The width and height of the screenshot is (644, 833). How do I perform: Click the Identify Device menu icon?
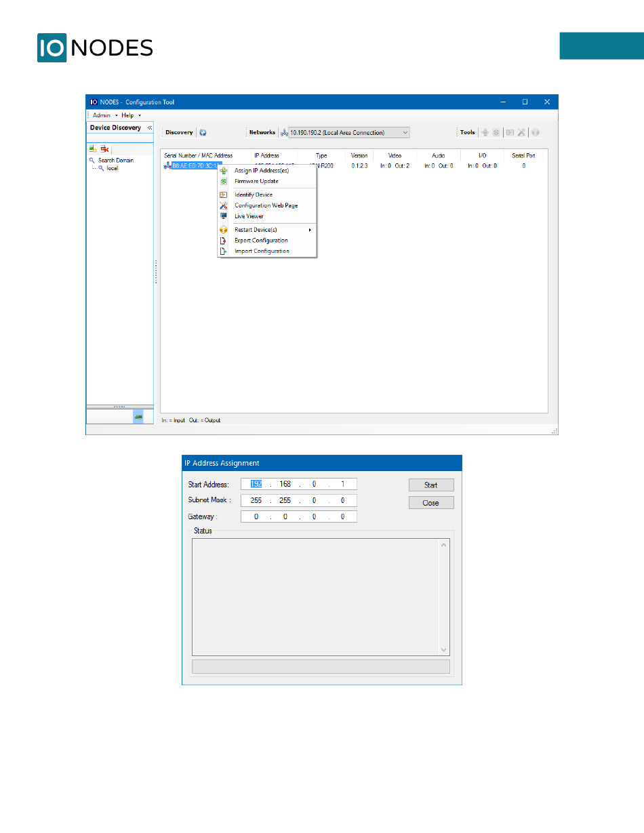[x=224, y=195]
